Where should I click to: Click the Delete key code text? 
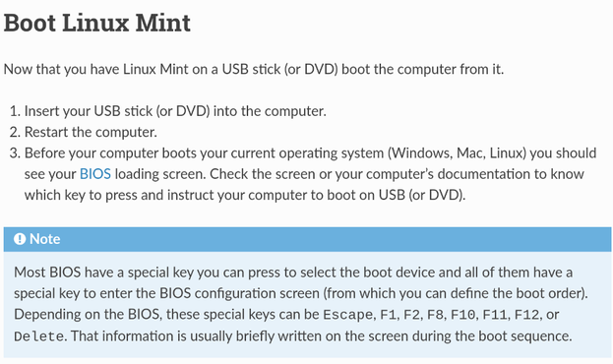pos(38,336)
